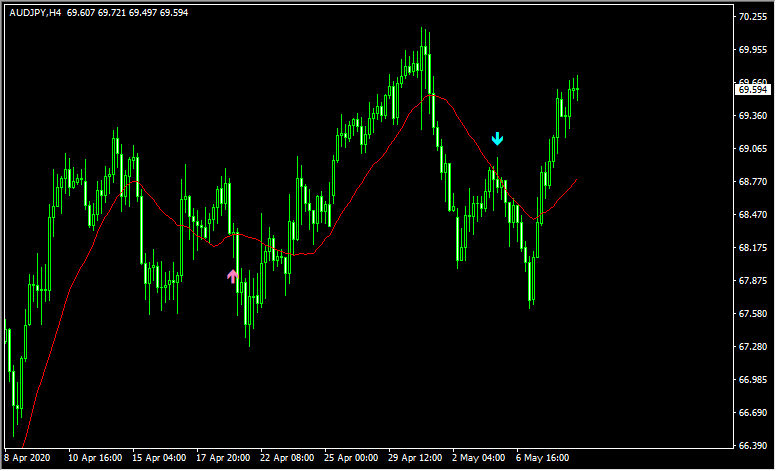776x471 pixels.
Task: Click the 69.955 price axis label
Action: (x=753, y=50)
